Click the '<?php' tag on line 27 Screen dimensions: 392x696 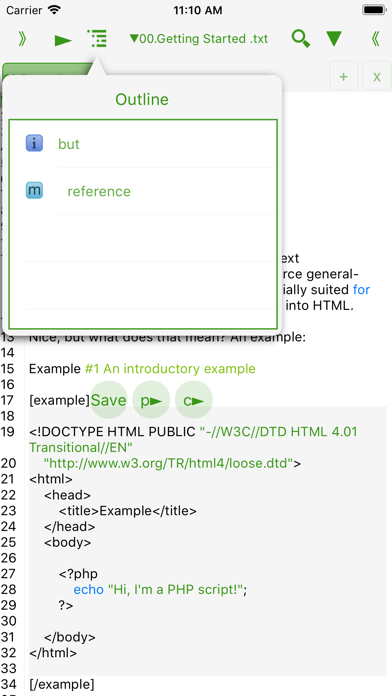coord(78,574)
